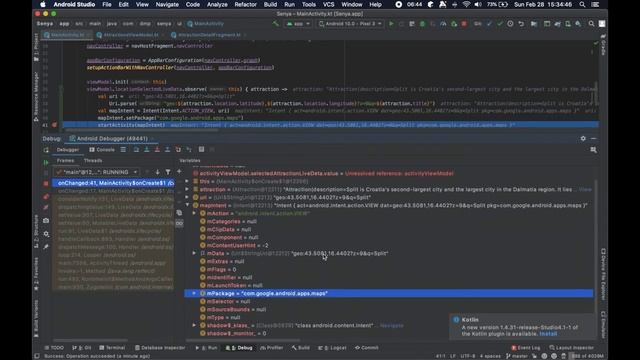The image size is (640, 360).
Task: Select frame onChanged:41, MainActivity$onCreate$1
Action: point(113,183)
